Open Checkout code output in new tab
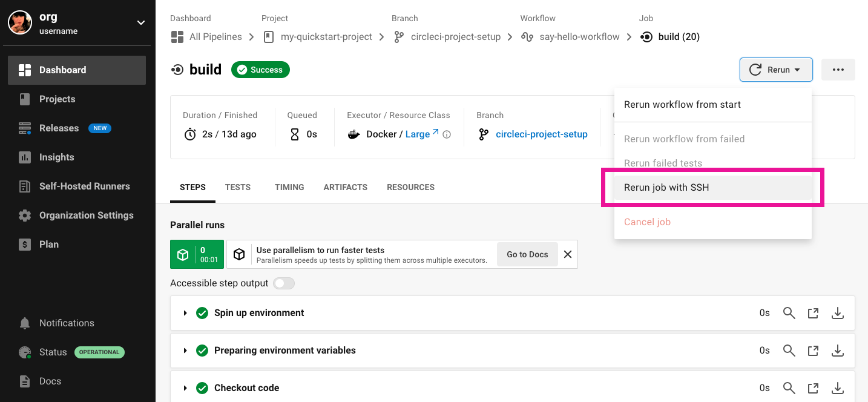Image resolution: width=868 pixels, height=402 pixels. pyautogui.click(x=814, y=388)
